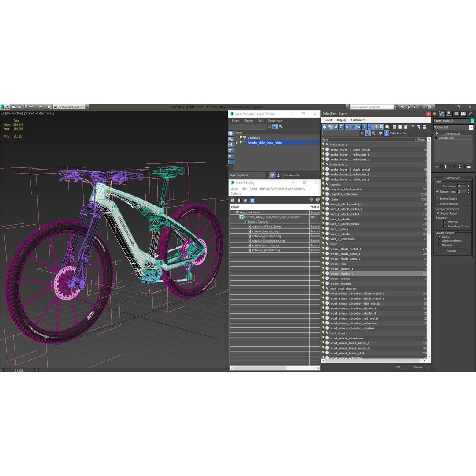Screen dimensions: 476x476
Task: Open the Select menu in Scene Explorer
Action: point(235,120)
